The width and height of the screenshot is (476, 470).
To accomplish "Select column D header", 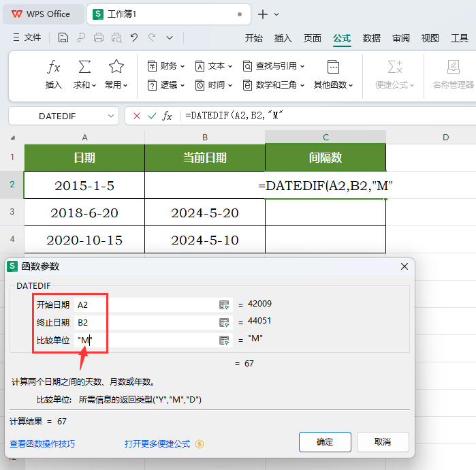I will pos(445,137).
